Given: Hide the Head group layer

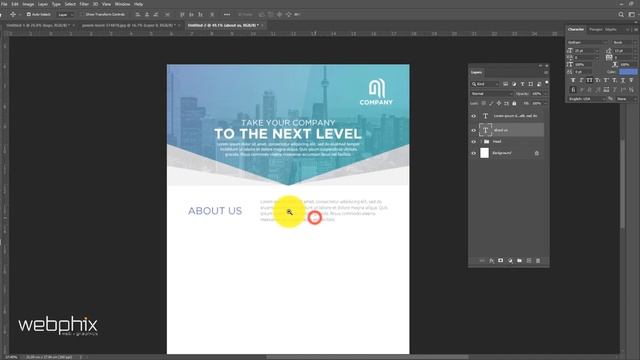Looking at the screenshot, I should (473, 142).
